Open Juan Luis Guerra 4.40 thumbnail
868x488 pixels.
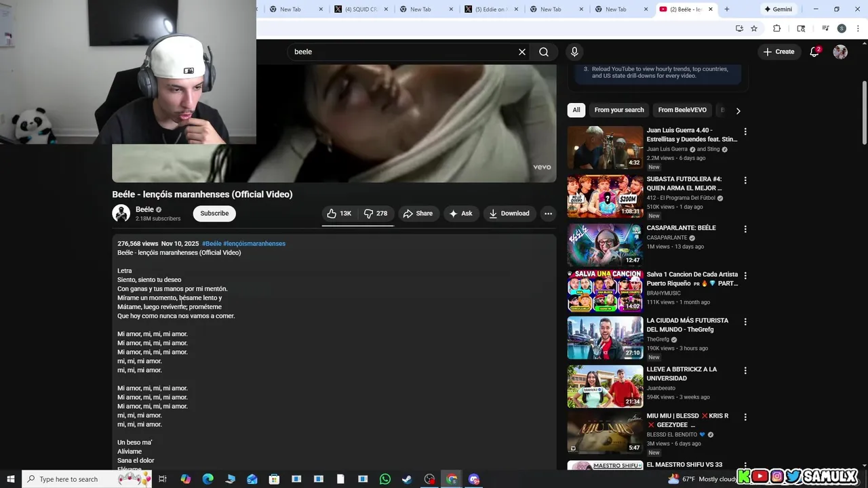605,147
